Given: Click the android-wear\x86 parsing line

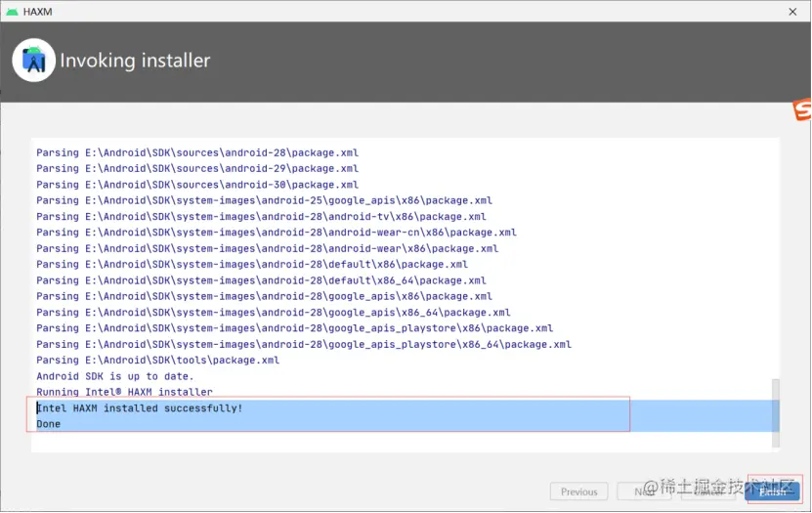Looking at the screenshot, I should click(267, 248).
